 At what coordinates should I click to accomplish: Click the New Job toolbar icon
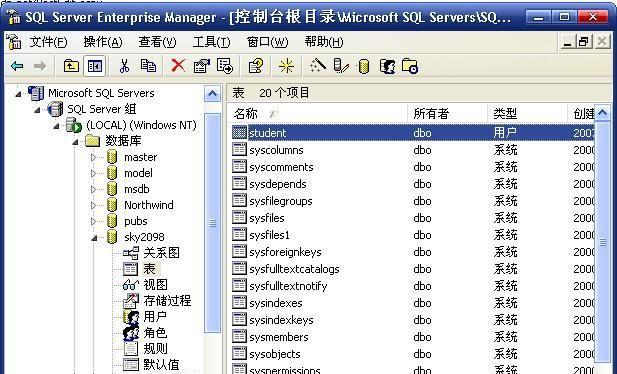click(x=410, y=66)
